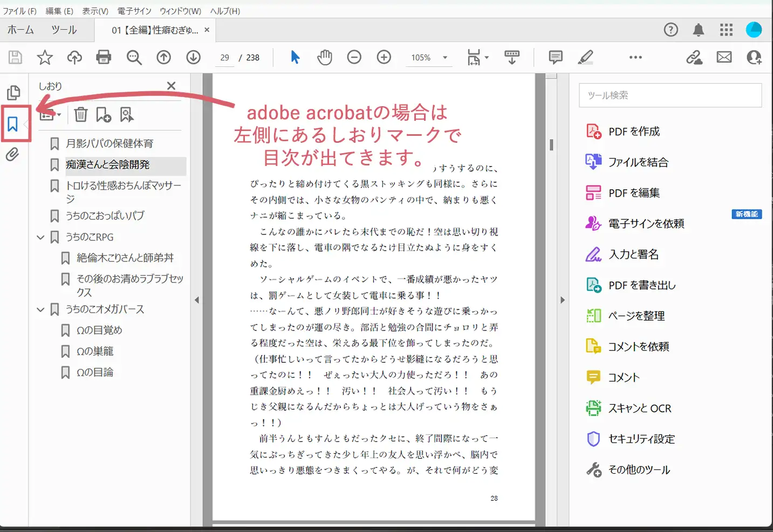The width and height of the screenshot is (773, 532).
Task: Go to next page arrow
Action: point(193,57)
